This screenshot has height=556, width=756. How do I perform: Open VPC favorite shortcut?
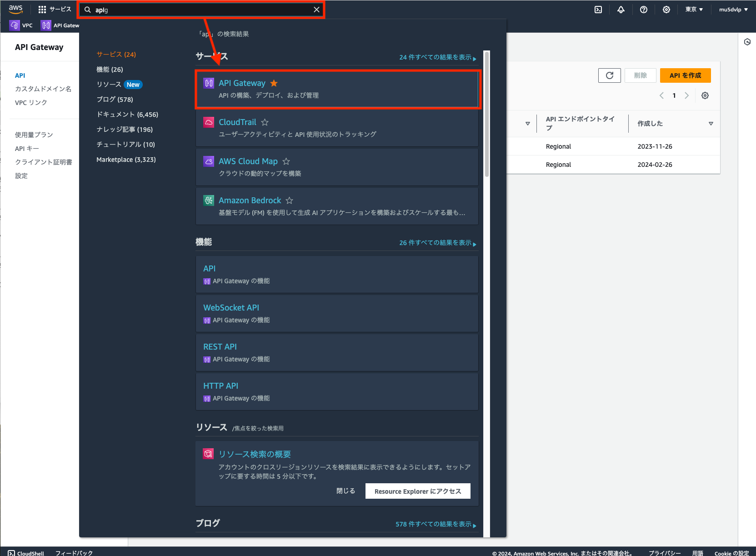pos(21,25)
